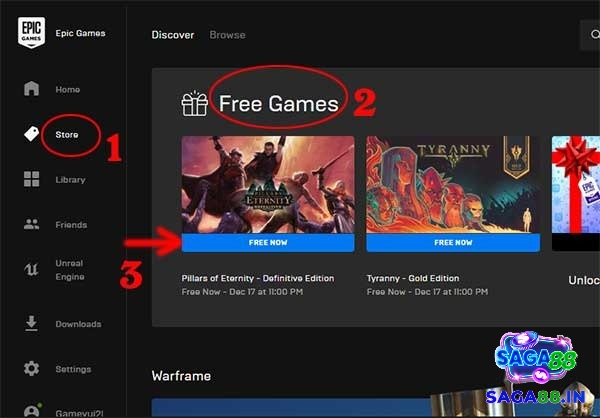The image size is (600, 418).
Task: Select Unreal Engine sidebar label
Action: (x=70, y=270)
